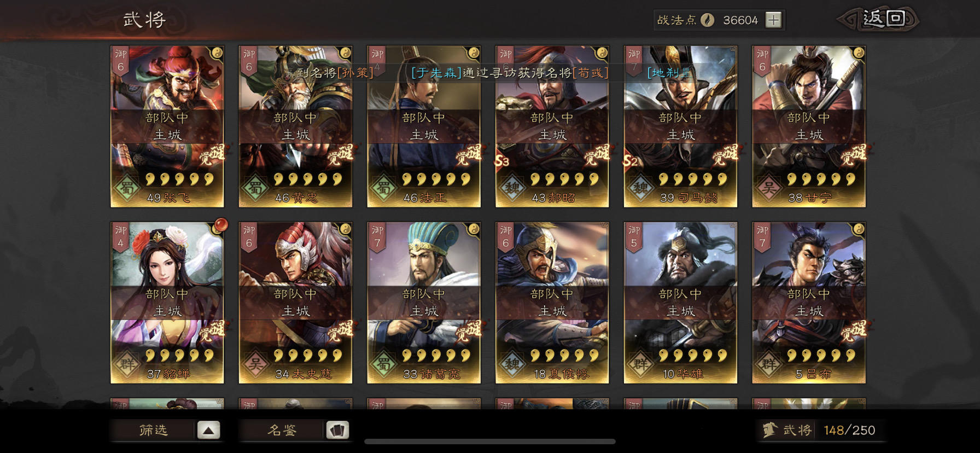The width and height of the screenshot is (980, 453).
Task: Click the bottom horizontal scroll bar
Action: 490,441
